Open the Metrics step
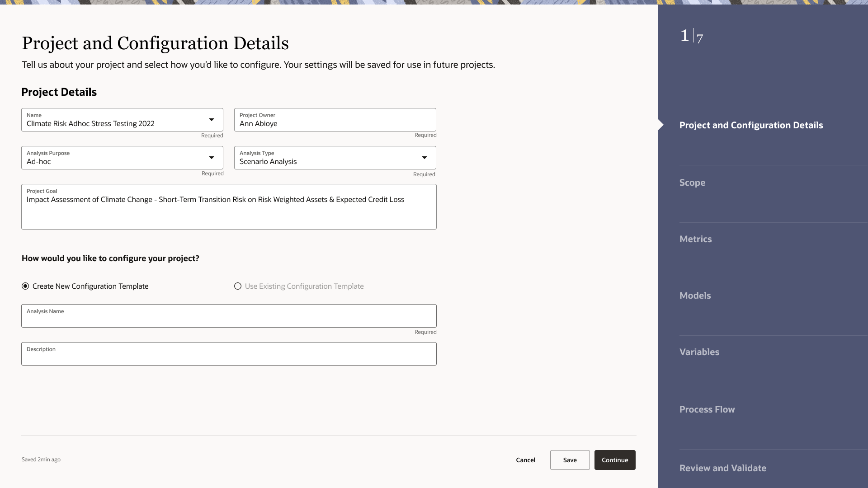Image resolution: width=868 pixels, height=488 pixels. tap(695, 239)
